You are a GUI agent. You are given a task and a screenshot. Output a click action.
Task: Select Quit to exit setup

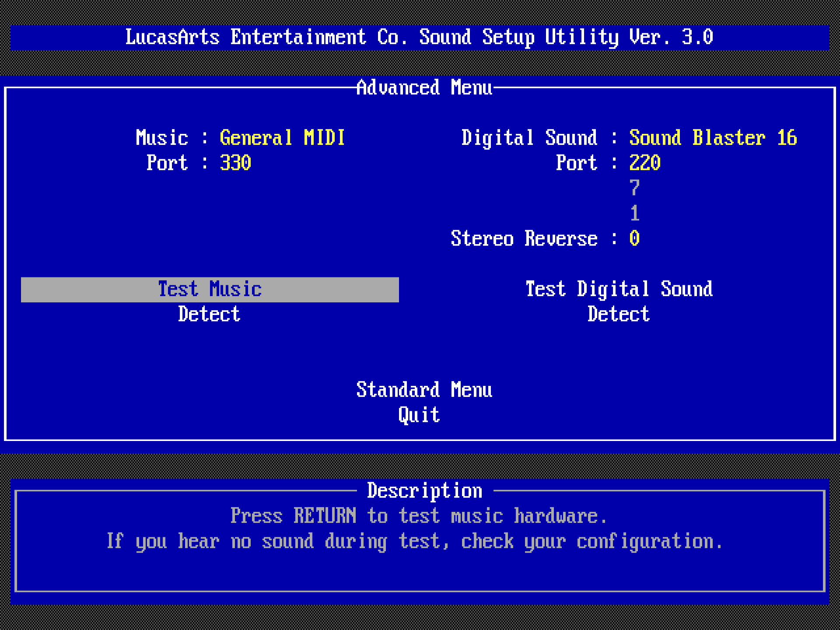[x=419, y=415]
